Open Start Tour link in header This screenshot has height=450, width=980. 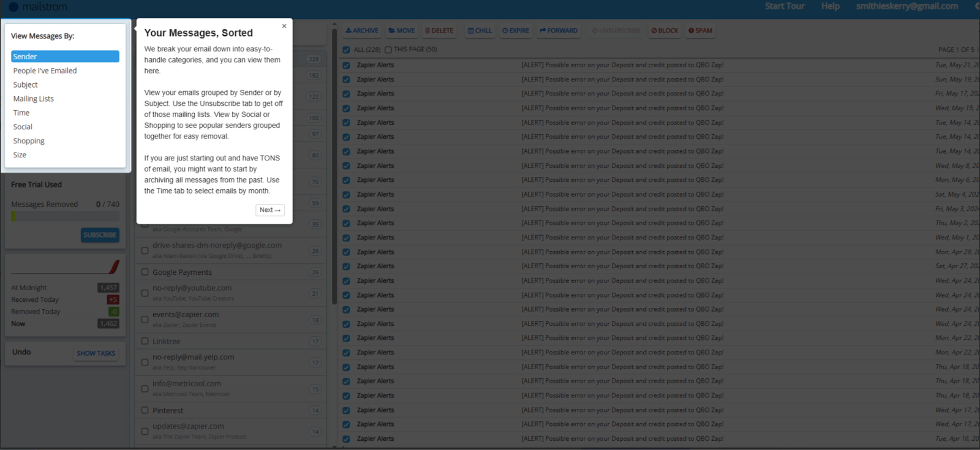coord(785,6)
